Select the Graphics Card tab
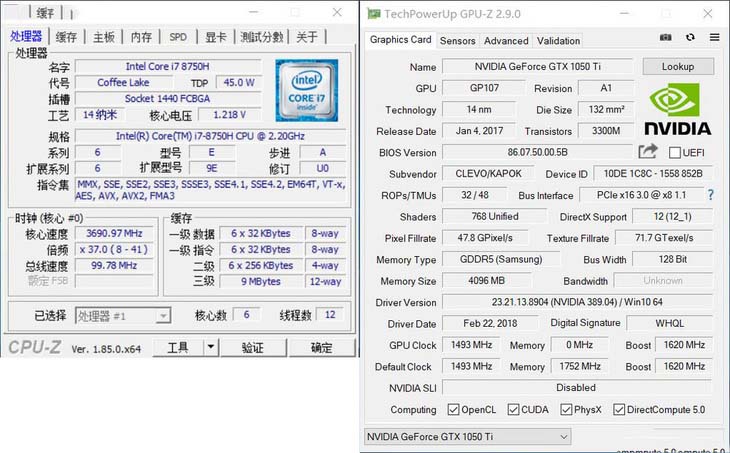 [x=400, y=40]
